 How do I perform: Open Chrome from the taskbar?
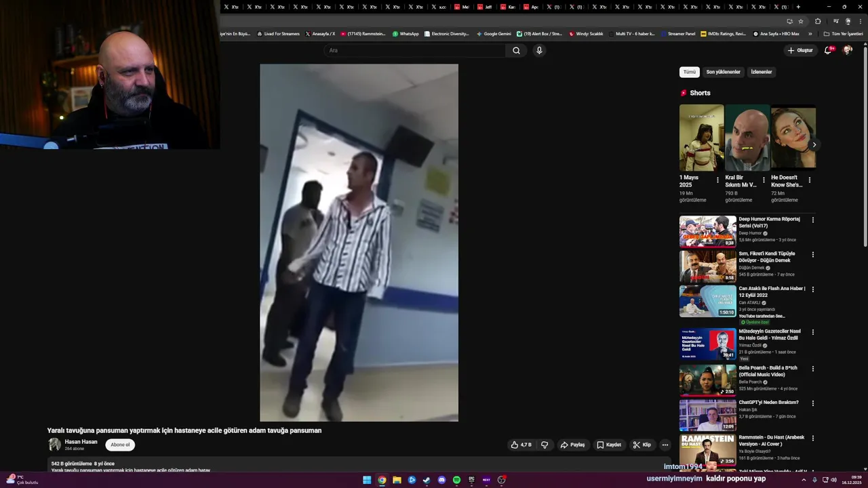382,480
